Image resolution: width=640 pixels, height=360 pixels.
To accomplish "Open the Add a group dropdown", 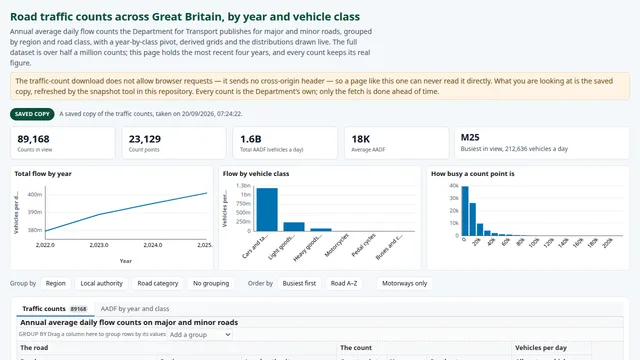I will pos(200,335).
